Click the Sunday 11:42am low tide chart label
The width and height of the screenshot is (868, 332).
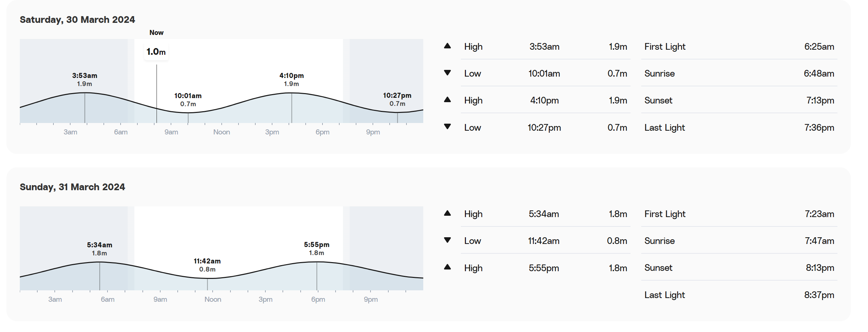[x=207, y=265]
